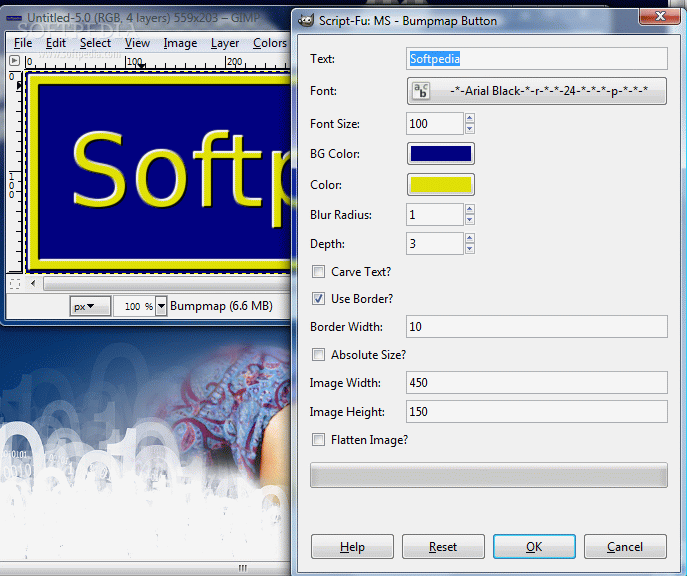Click the Bumpmap (6.6 MB) status text
Image resolution: width=687 pixels, height=576 pixels.
221,306
